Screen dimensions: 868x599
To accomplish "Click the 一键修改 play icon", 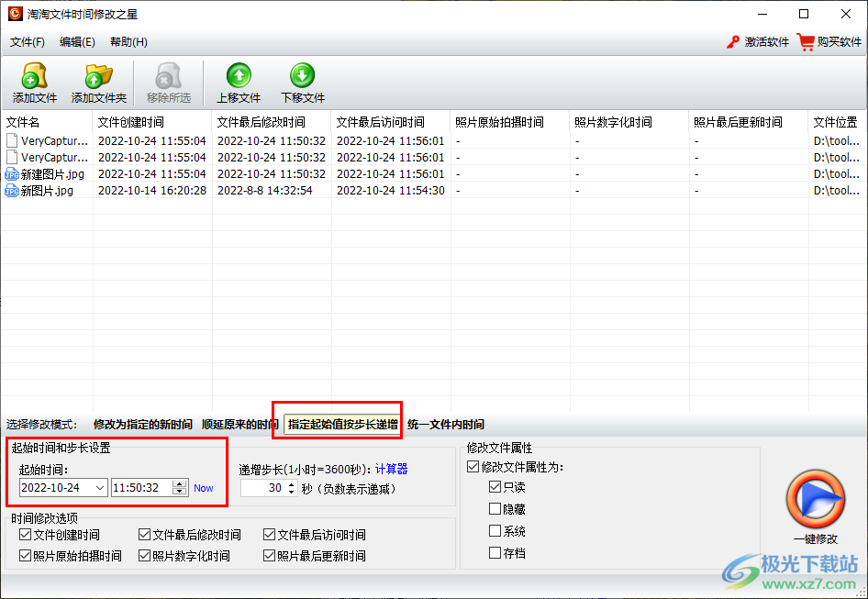I will pyautogui.click(x=816, y=500).
